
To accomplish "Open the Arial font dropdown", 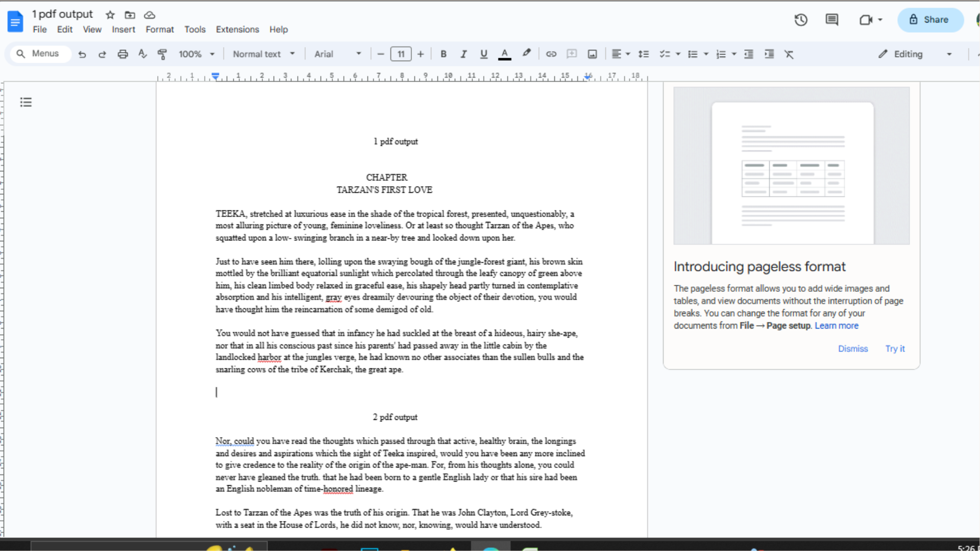I will pos(337,54).
